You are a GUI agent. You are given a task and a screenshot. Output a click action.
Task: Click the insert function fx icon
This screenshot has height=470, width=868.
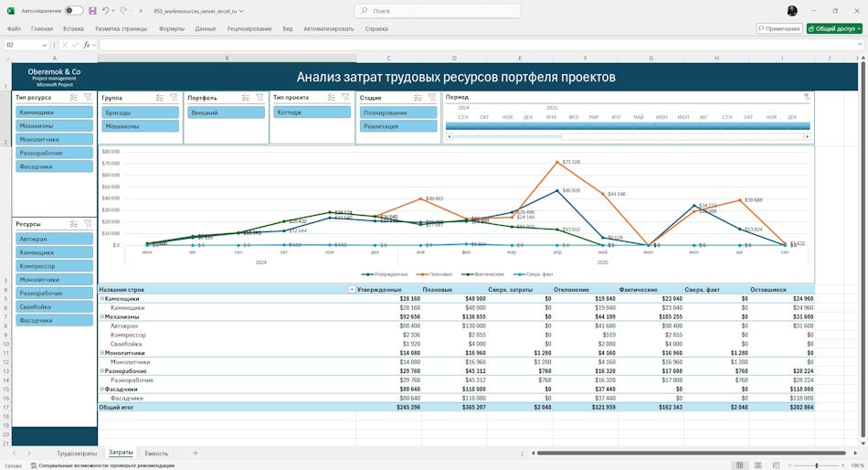click(87, 45)
